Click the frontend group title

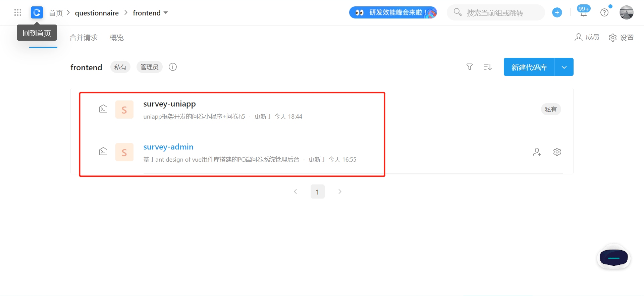(x=86, y=67)
